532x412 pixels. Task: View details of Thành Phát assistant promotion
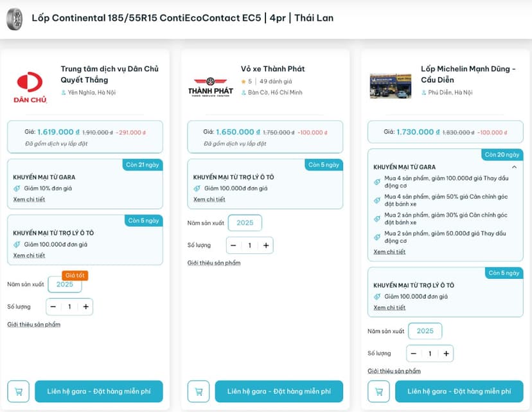(209, 199)
